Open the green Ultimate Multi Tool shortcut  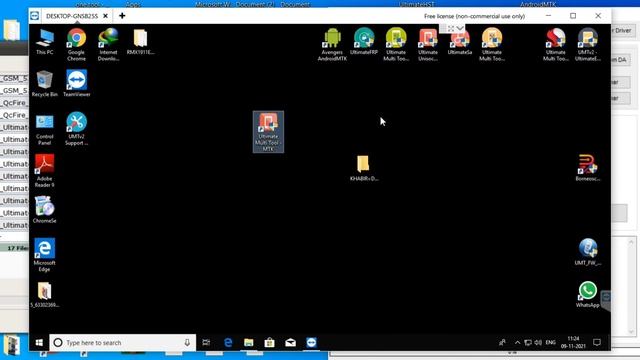click(396, 44)
